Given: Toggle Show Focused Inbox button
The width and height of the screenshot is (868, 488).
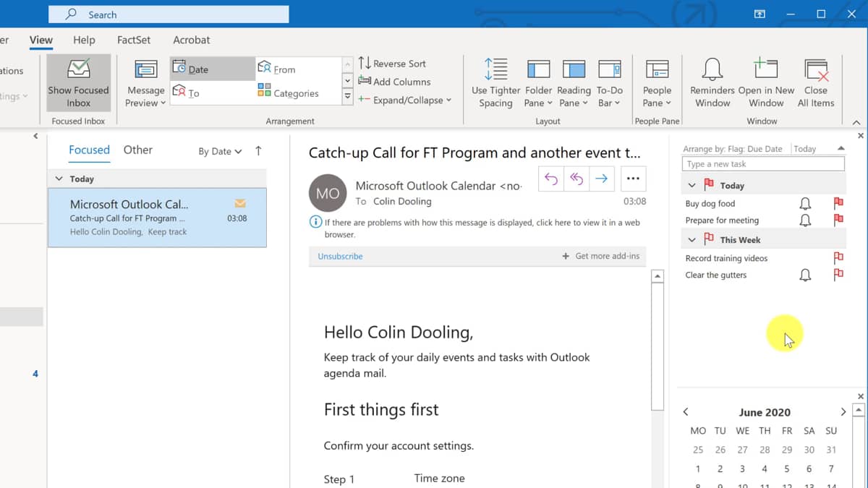Looking at the screenshot, I should [x=78, y=82].
